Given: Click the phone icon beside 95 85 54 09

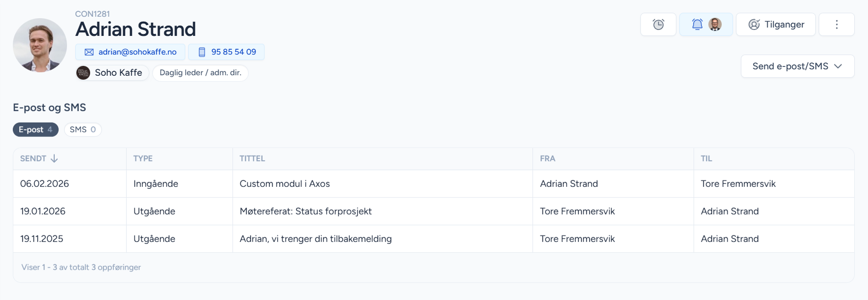Looking at the screenshot, I should 202,52.
